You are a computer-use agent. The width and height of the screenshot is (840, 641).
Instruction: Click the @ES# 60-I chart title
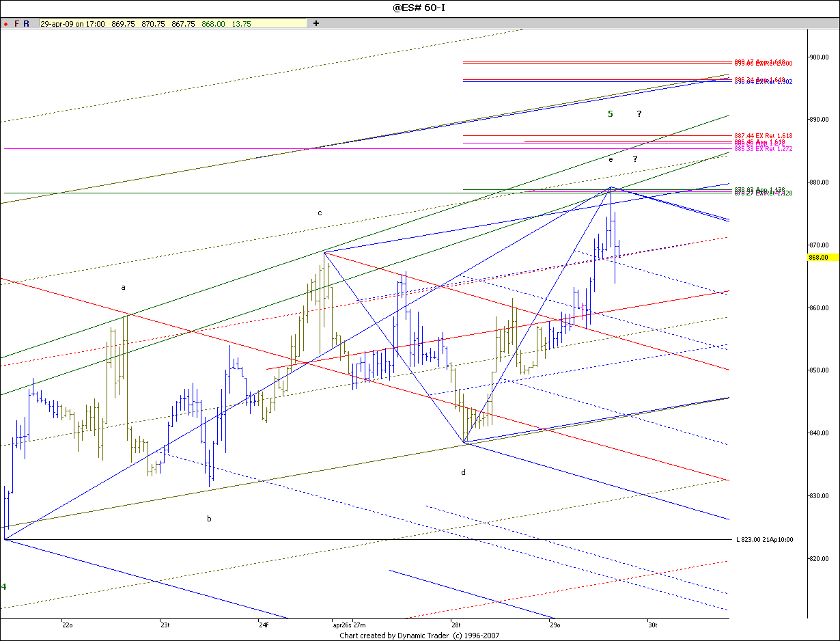tap(419, 8)
